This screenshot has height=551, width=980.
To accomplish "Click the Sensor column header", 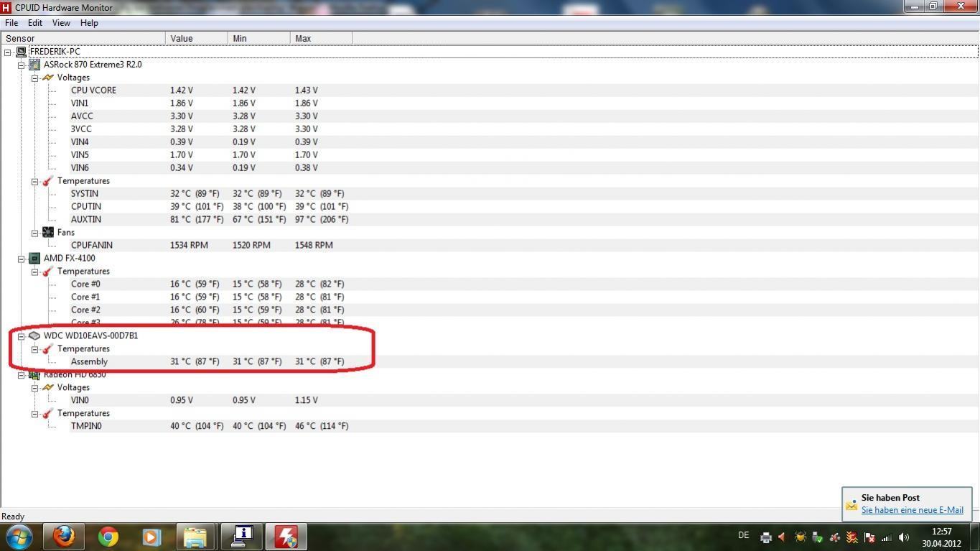I will click(x=83, y=39).
